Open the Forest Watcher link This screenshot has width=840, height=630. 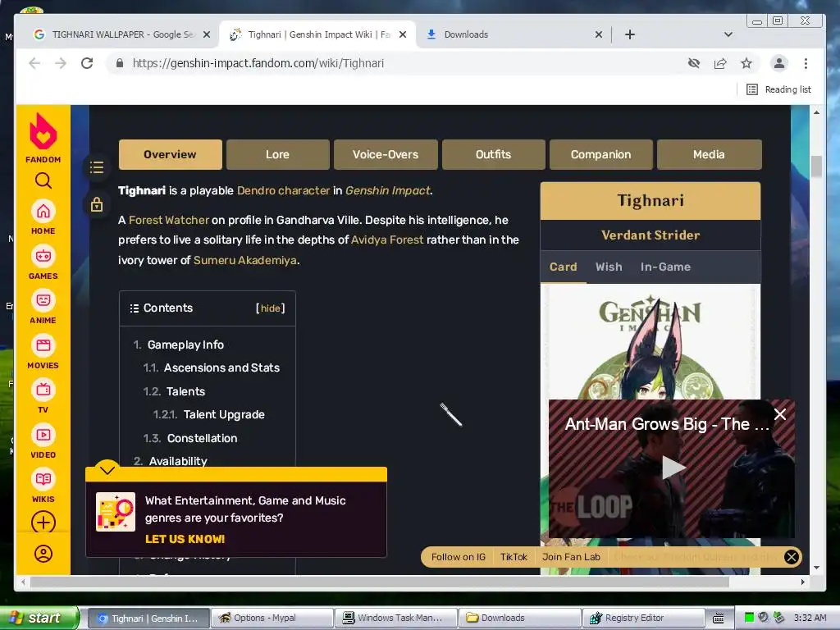point(169,220)
